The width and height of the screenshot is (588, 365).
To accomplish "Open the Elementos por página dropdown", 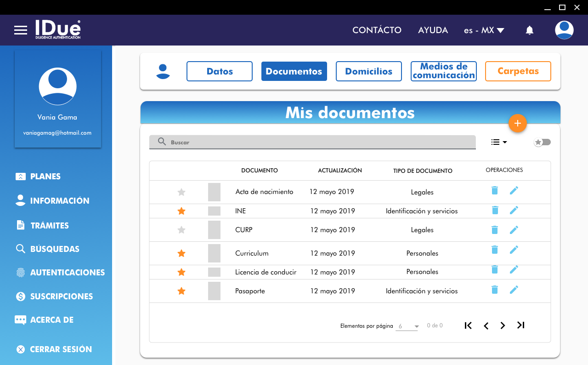I will point(407,326).
